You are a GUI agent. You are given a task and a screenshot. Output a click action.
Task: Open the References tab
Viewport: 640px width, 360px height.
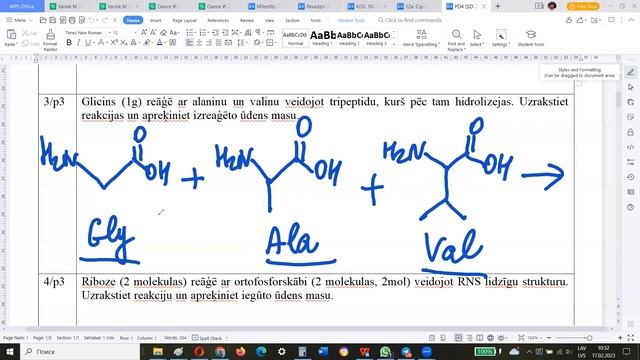tap(218, 20)
